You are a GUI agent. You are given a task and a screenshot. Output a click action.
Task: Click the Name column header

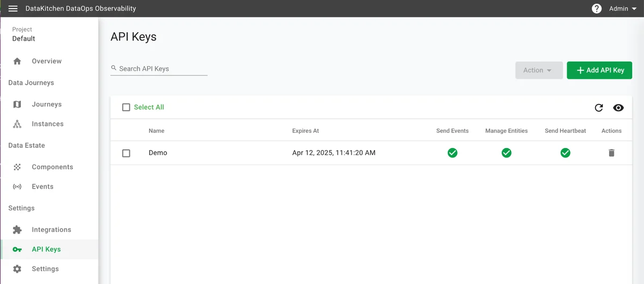click(157, 131)
